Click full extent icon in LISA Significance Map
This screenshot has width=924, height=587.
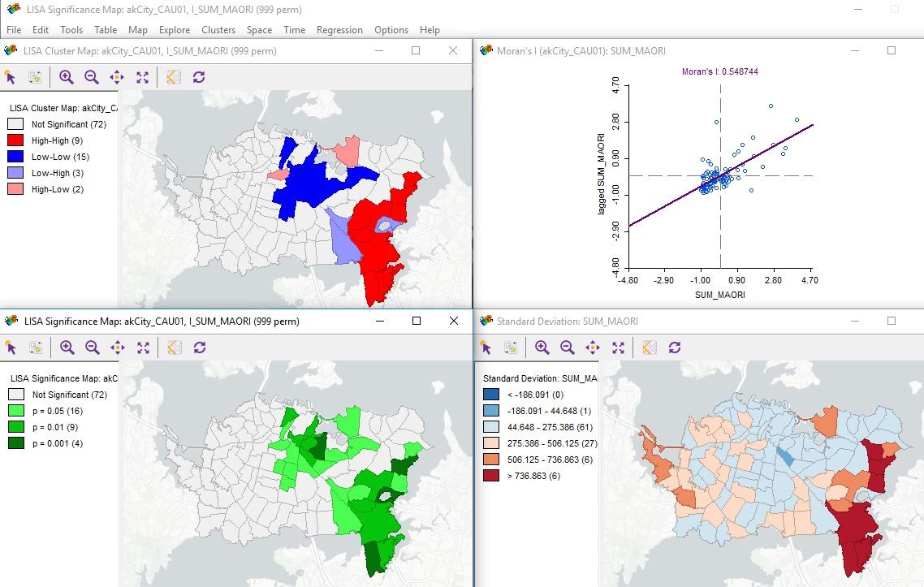[143, 347]
